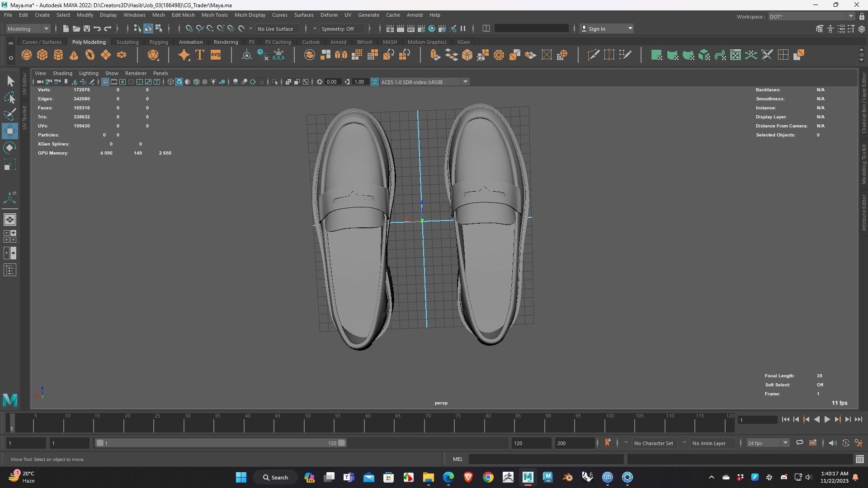Viewport: 868px width, 488px height.
Task: Create a polygon plane from the shelf
Action: (106, 55)
